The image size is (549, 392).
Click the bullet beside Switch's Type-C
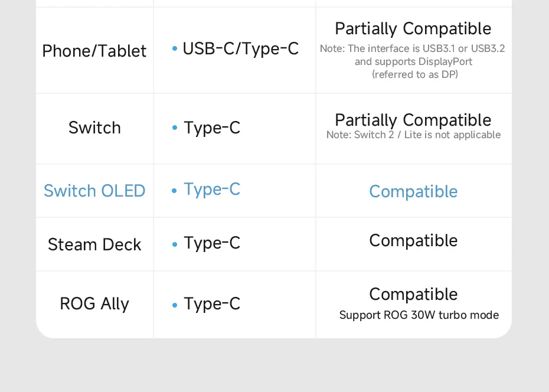[x=175, y=128]
